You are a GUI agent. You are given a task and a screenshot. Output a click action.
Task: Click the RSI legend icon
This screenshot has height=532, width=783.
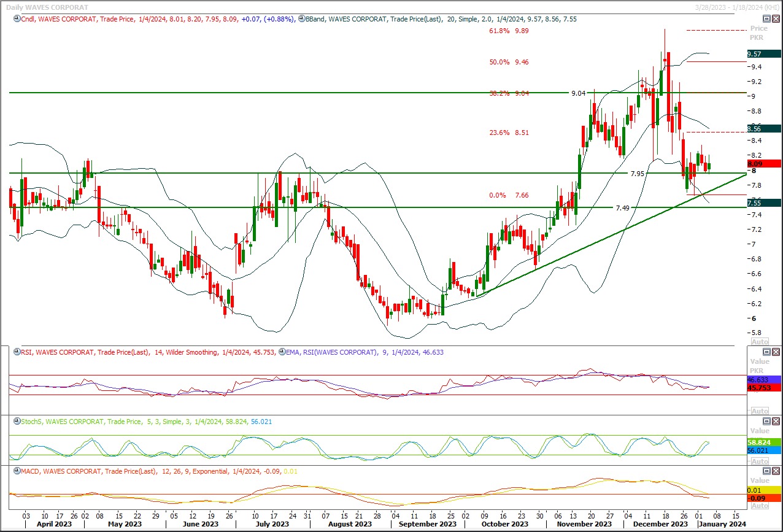click(16, 352)
